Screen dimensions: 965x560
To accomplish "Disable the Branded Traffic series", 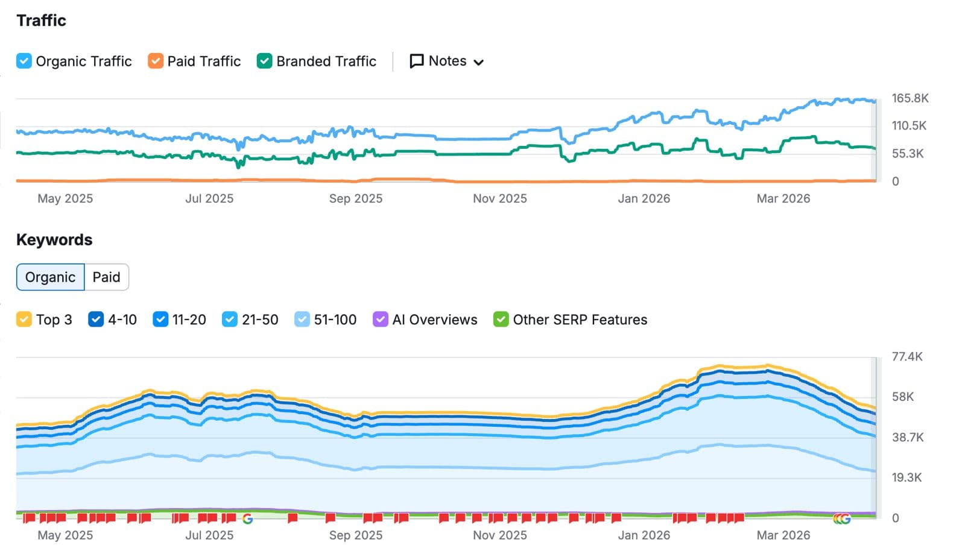I will click(x=264, y=61).
